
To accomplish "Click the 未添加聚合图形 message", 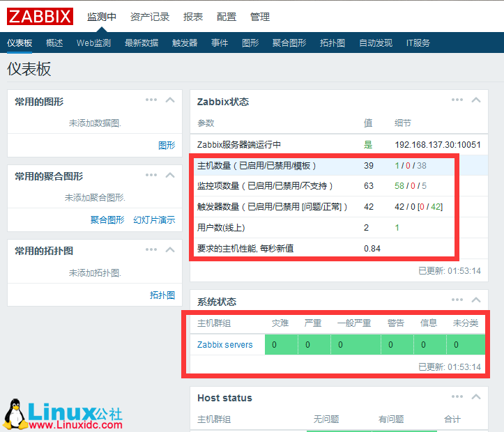I will point(95,197).
